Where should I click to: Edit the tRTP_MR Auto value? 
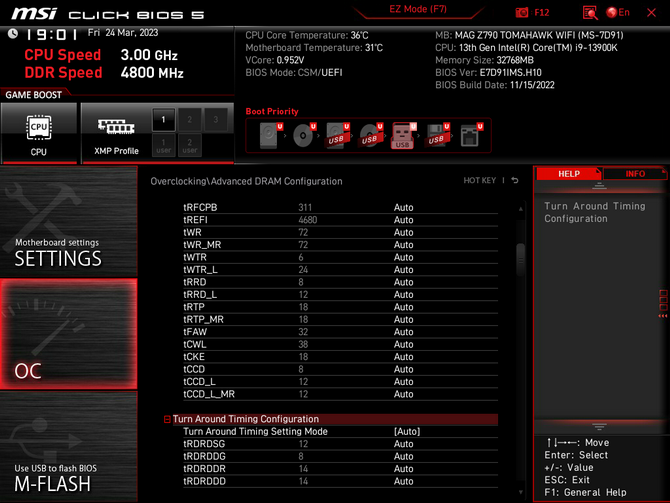point(403,319)
